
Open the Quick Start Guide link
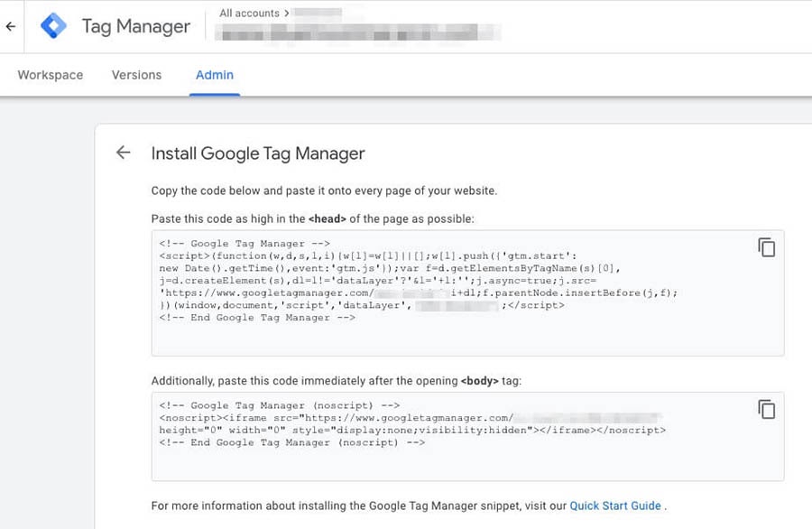(615, 506)
